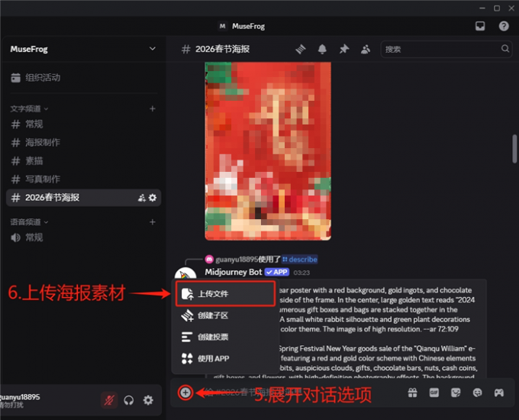The width and height of the screenshot is (519, 420).
Task: Open the GIF picker icon
Action: [x=434, y=393]
